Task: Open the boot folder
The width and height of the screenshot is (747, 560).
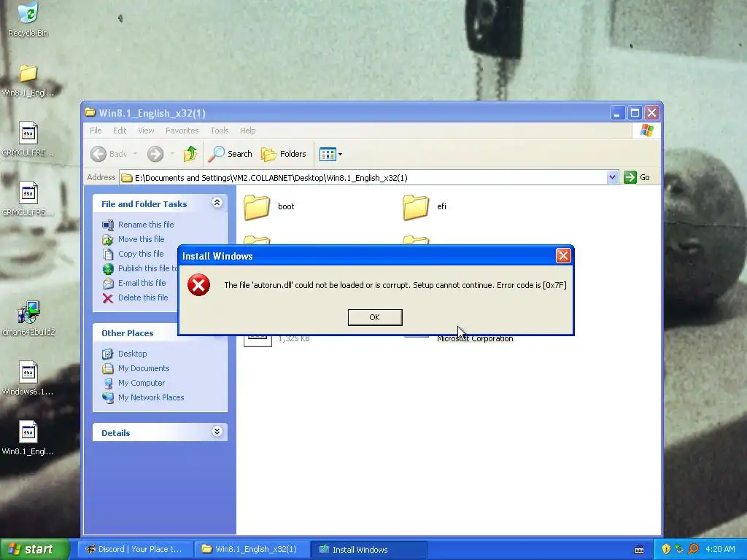Action: [269, 206]
